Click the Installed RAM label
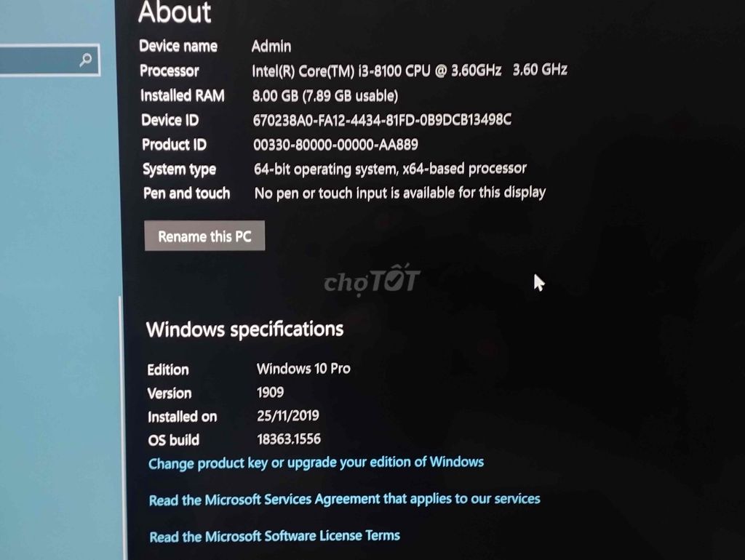The width and height of the screenshot is (745, 560). click(183, 95)
